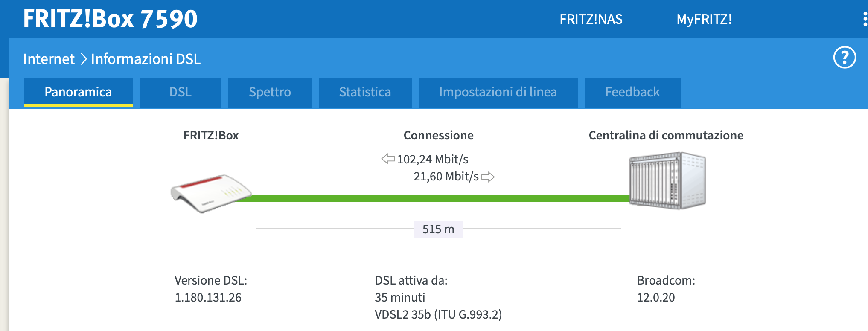Click the 1.180.131.26 DSL version value

tap(208, 298)
